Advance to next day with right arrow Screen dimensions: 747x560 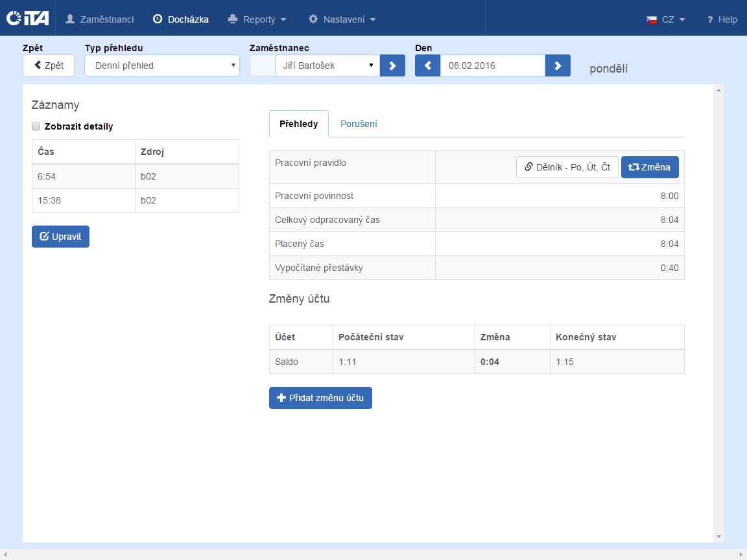click(558, 65)
